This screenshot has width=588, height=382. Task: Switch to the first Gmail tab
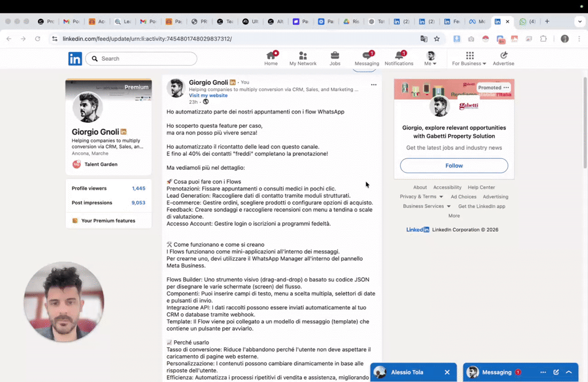[x=71, y=21]
